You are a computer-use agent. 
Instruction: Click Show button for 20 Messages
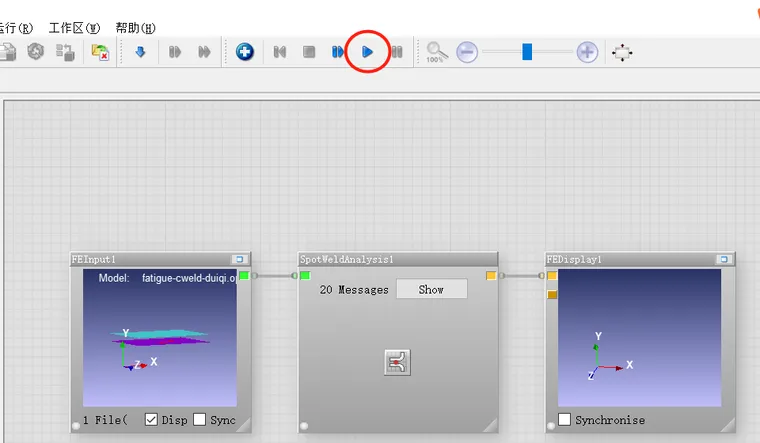pos(431,289)
